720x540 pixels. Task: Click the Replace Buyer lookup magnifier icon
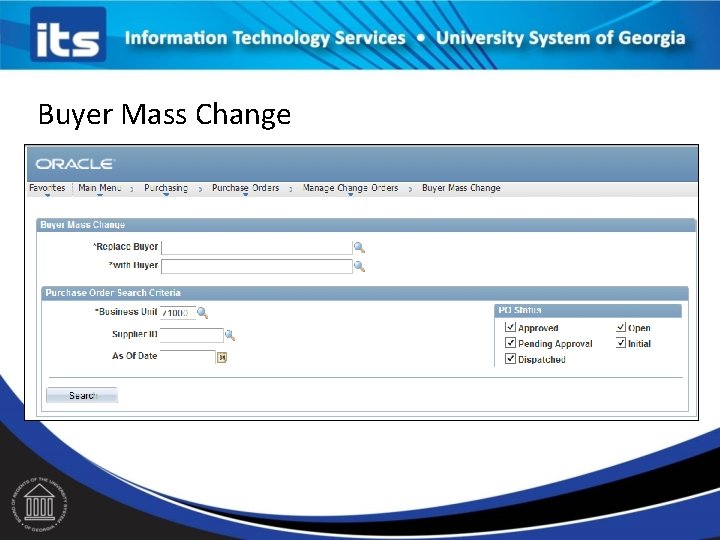pyautogui.click(x=359, y=248)
